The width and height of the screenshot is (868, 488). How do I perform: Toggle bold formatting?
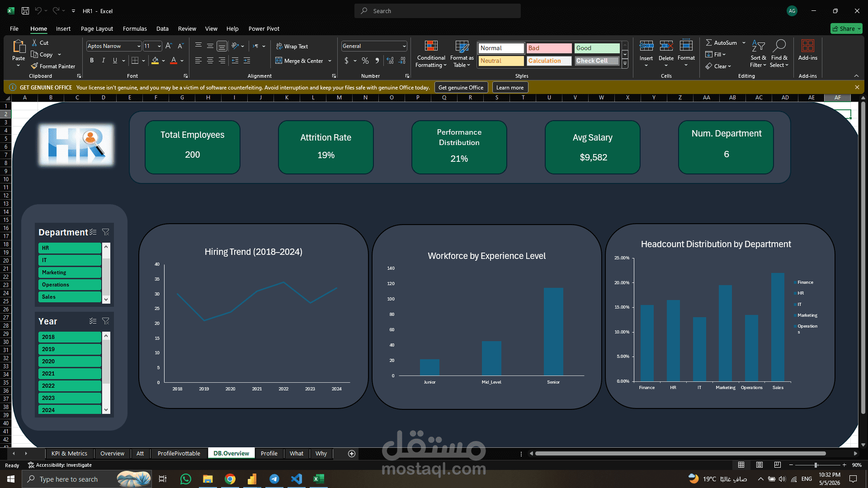pyautogui.click(x=92, y=61)
